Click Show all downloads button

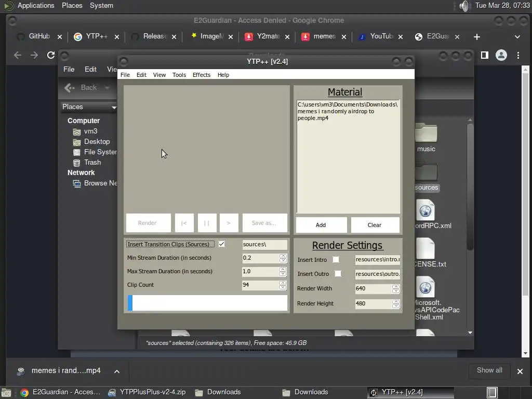tap(489, 370)
